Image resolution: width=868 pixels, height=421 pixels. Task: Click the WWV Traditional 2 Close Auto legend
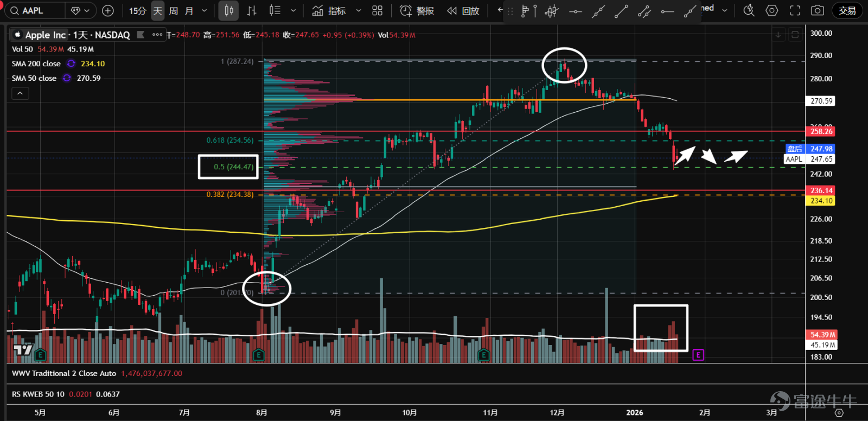[x=64, y=373]
